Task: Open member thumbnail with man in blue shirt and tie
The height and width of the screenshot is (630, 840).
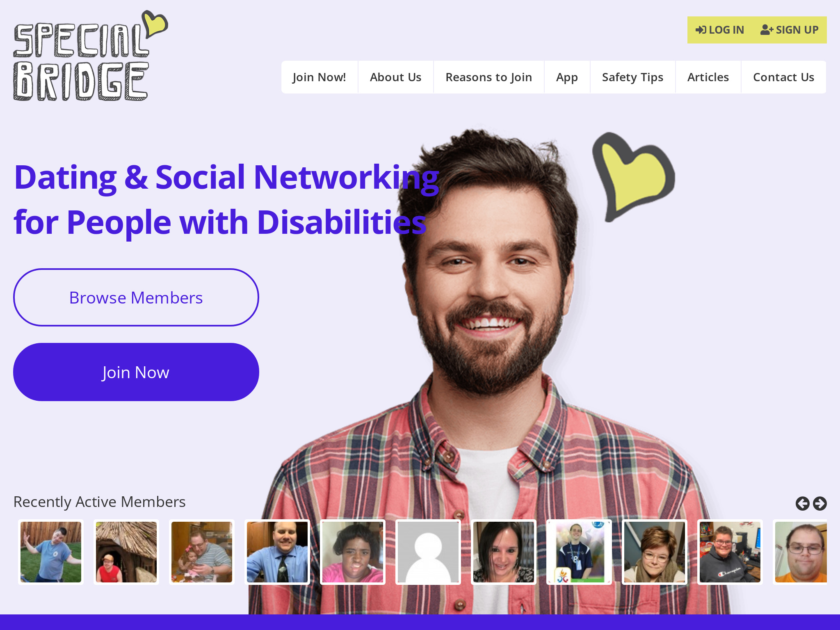Action: [277, 552]
